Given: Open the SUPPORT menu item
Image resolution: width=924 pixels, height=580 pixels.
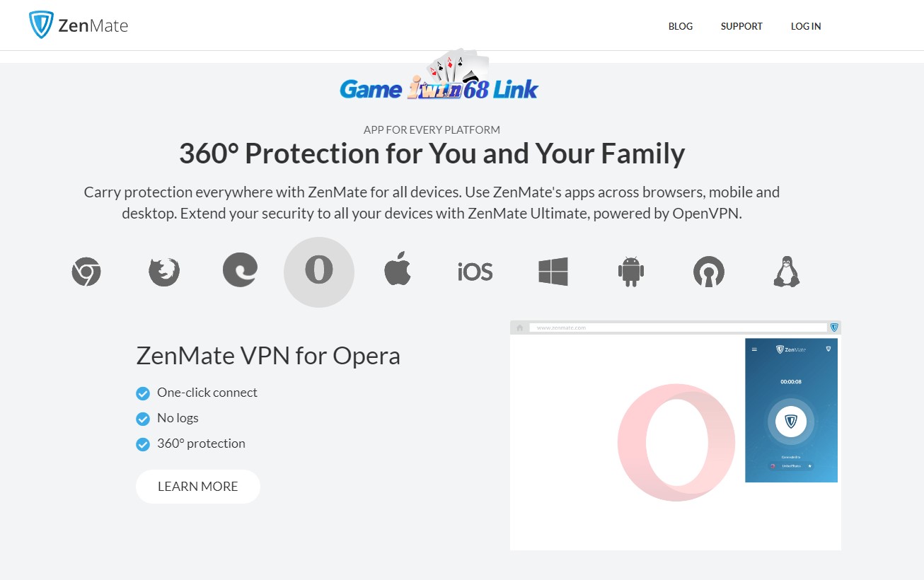Looking at the screenshot, I should [x=741, y=26].
